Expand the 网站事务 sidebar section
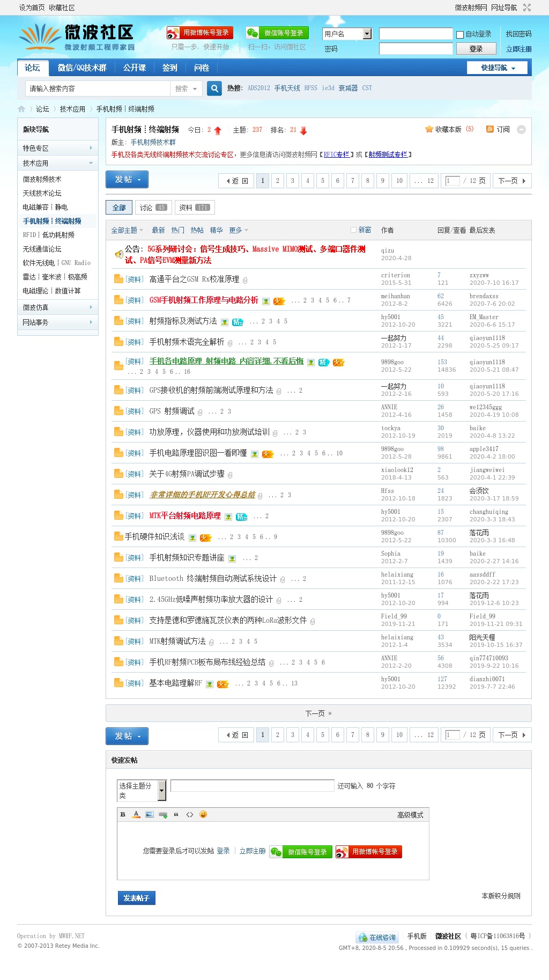The image size is (549, 980). pyautogui.click(x=58, y=322)
